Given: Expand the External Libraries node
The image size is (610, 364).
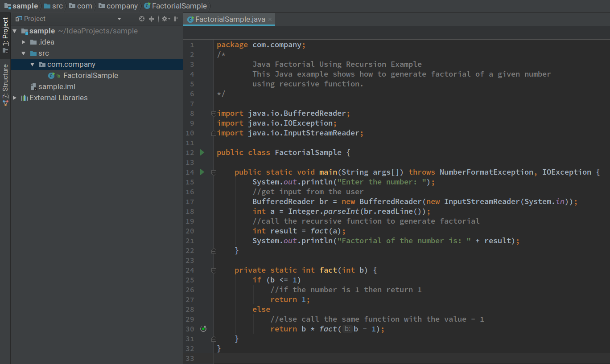Looking at the screenshot, I should pos(15,98).
